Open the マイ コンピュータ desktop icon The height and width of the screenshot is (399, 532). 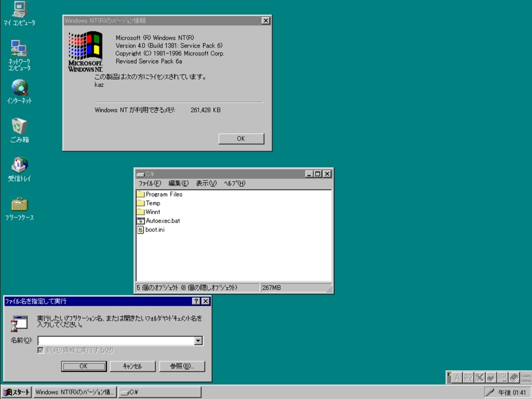pyautogui.click(x=20, y=9)
